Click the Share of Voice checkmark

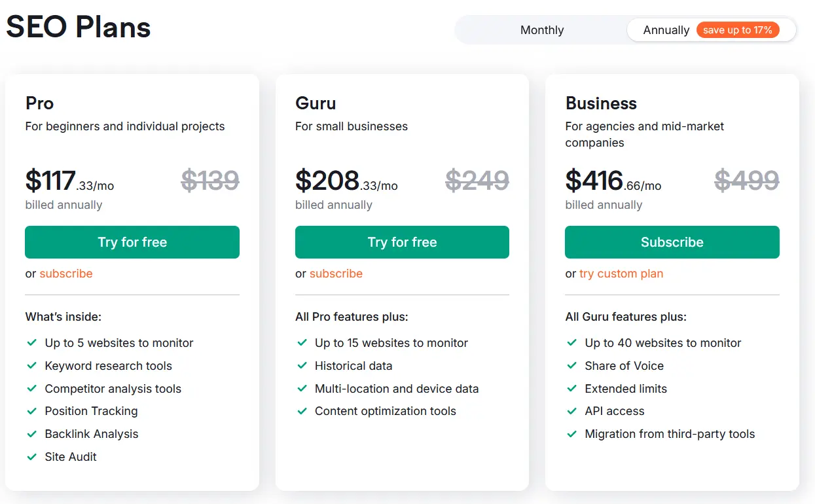tap(571, 366)
